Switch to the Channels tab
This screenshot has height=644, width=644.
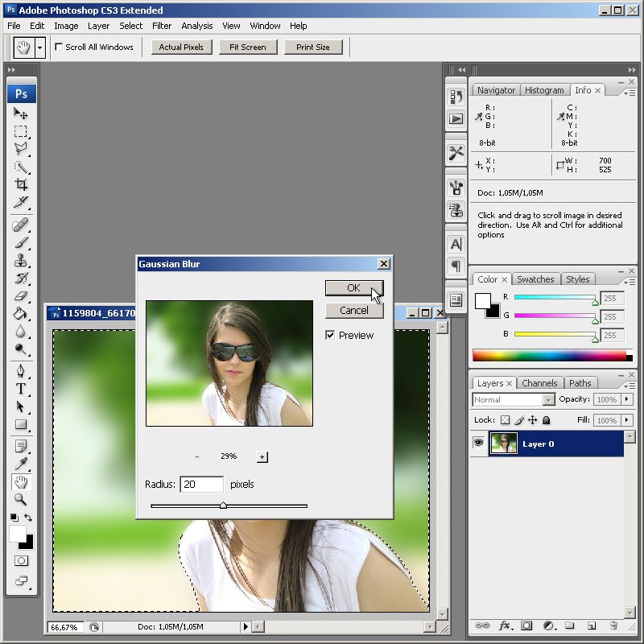click(539, 383)
